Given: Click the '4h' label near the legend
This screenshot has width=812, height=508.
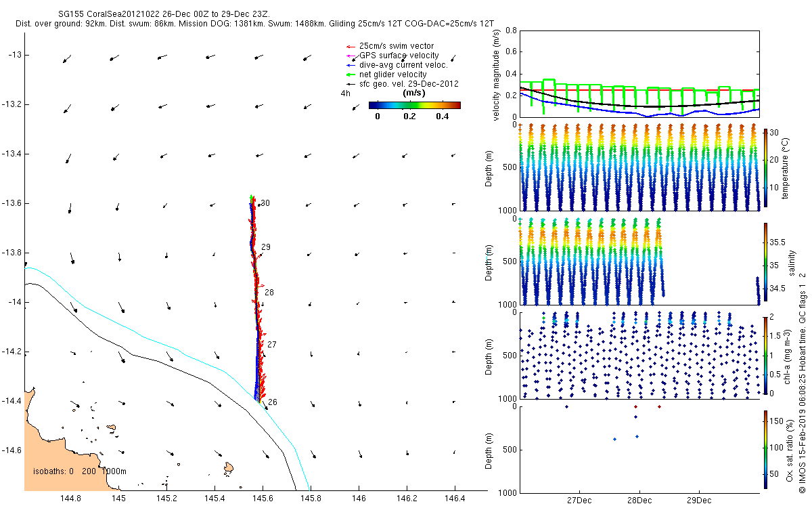Looking at the screenshot, I should tap(346, 93).
